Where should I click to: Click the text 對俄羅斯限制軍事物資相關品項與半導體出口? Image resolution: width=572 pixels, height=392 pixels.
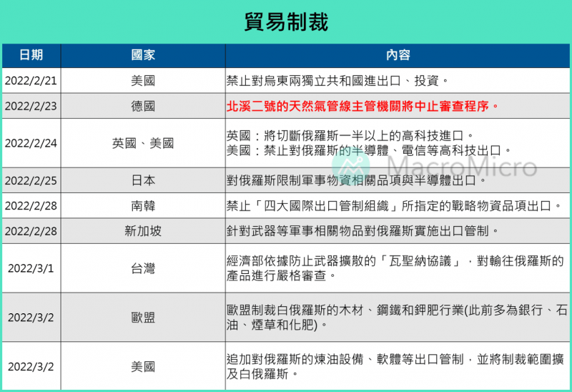point(356,180)
